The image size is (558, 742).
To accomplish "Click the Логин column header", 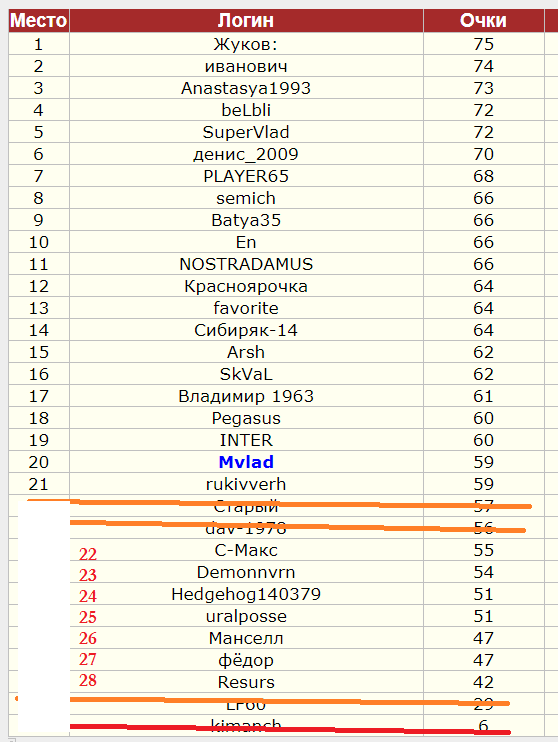I will tap(246, 20).
